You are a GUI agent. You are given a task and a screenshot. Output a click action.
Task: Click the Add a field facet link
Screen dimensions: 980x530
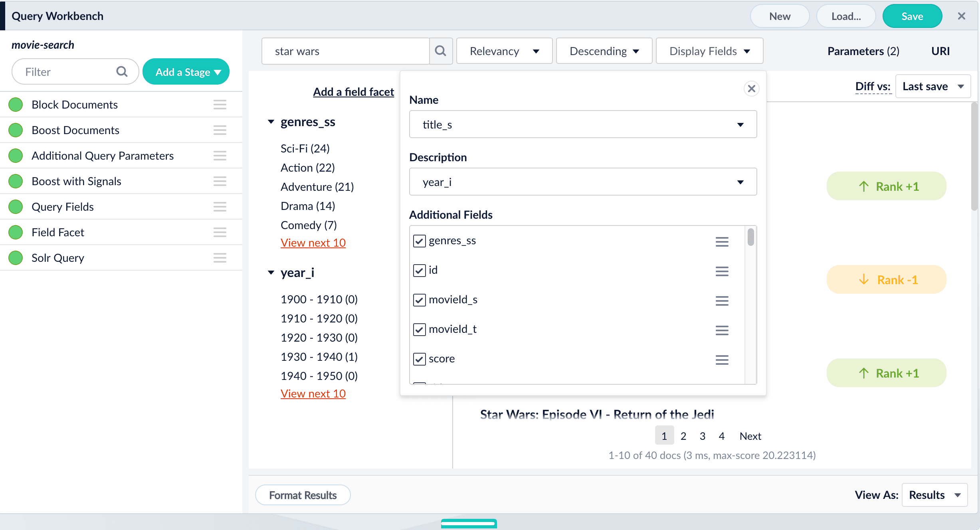[x=353, y=92]
